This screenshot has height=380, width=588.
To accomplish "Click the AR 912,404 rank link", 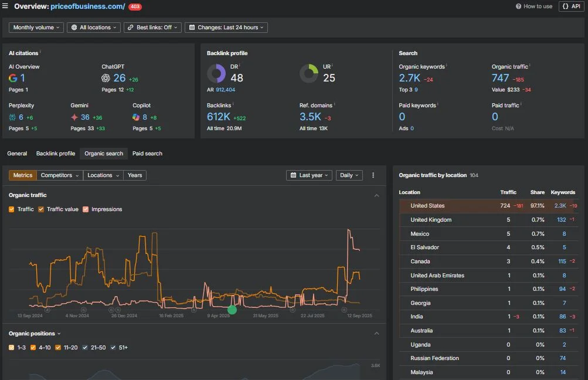I will [x=226, y=90].
